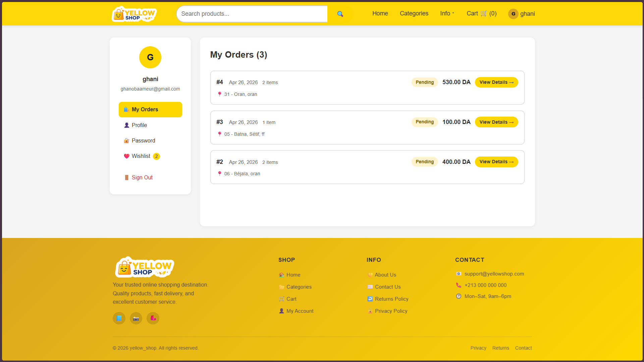Click the Pending badge on order #4
This screenshot has height=362, width=644.
coord(425,82)
